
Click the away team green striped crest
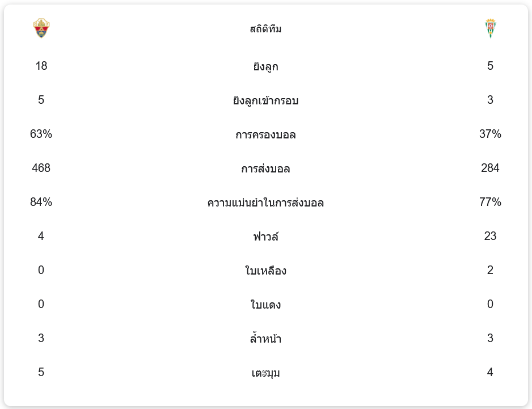pyautogui.click(x=490, y=28)
